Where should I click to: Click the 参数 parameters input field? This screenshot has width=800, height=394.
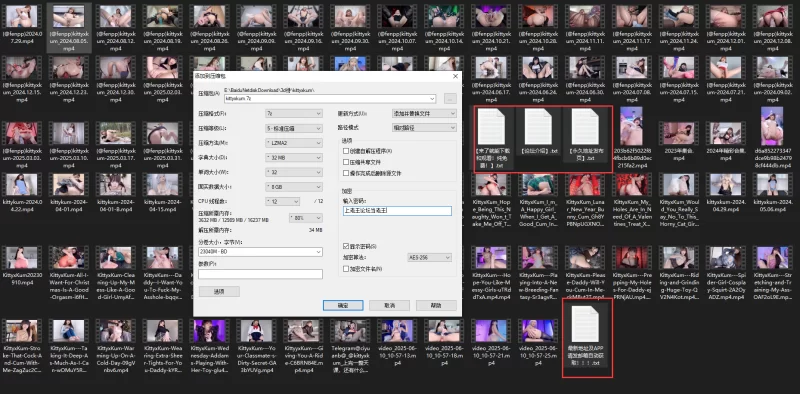point(260,274)
